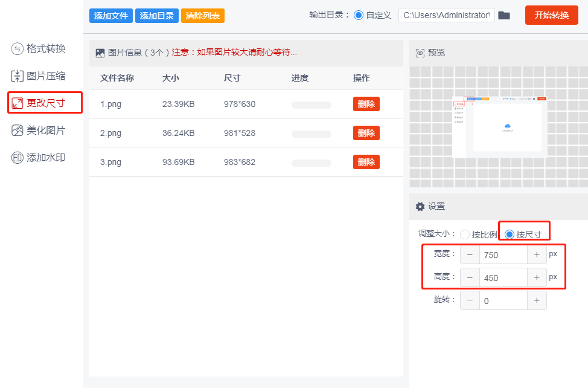Click the image info picture icon
Viewport: 588px width, 388px height.
[100, 53]
